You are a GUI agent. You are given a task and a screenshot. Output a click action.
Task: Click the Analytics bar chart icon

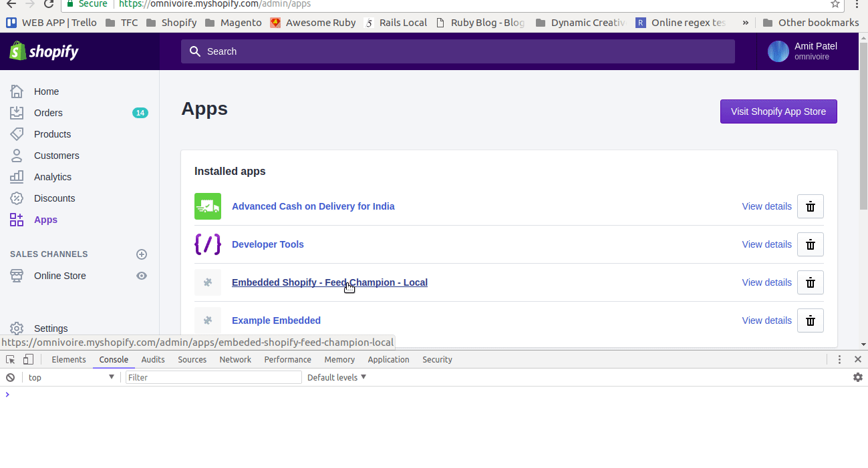coord(17,177)
